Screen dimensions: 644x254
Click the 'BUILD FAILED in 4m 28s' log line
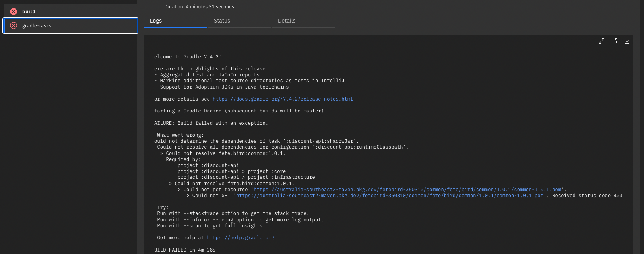click(x=185, y=250)
